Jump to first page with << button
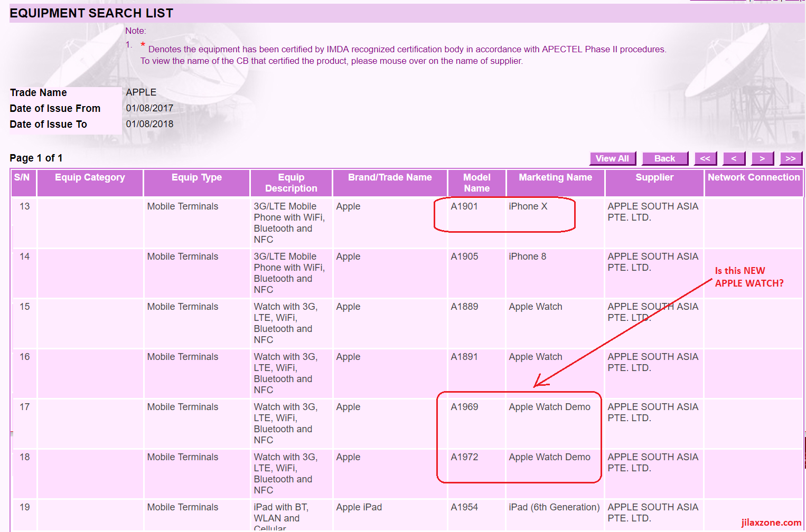The image size is (806, 532). 705,158
